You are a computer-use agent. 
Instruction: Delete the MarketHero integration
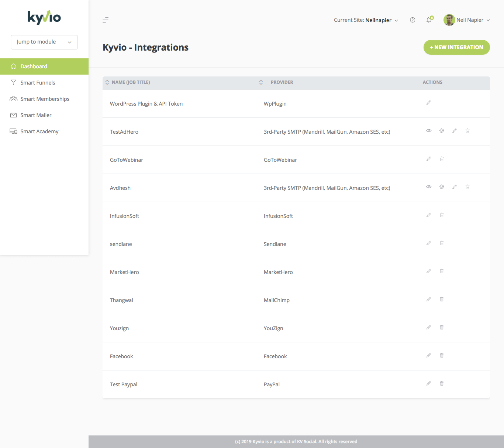click(x=442, y=271)
